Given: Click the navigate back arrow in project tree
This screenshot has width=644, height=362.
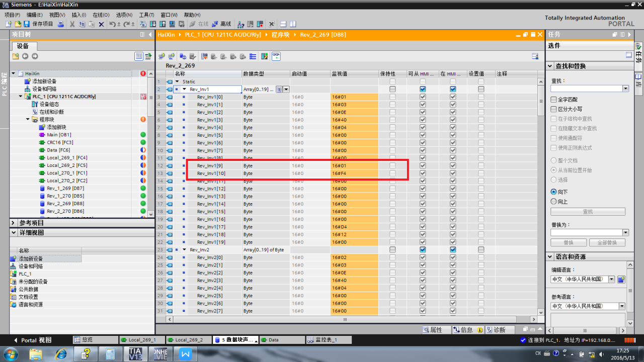Looking at the screenshot, I should coord(25,56).
